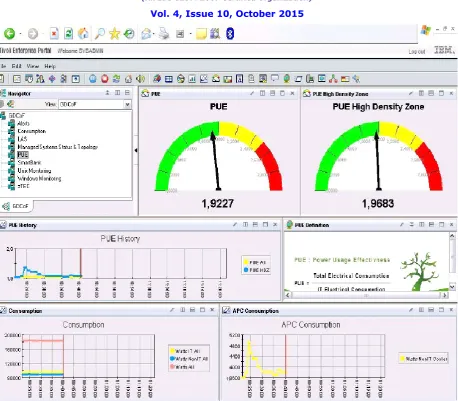Click the pencil icon in APC Consumption header

[411, 310]
